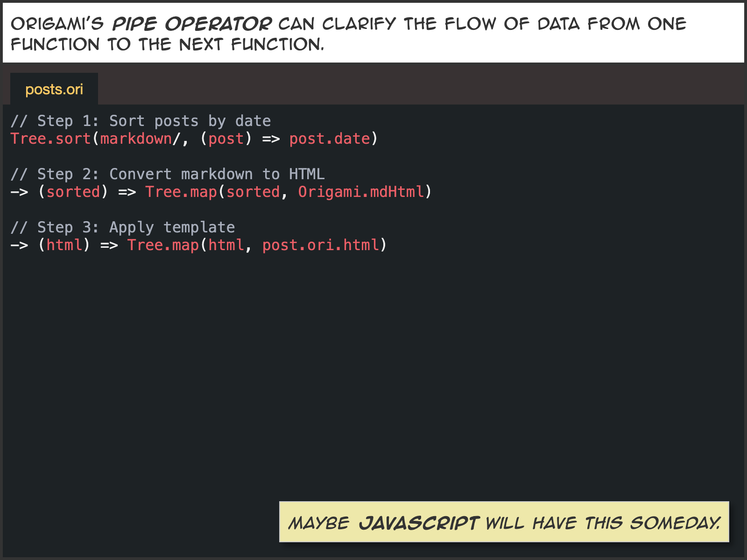
Task: Place cursor on 'markdown/' argument
Action: [137, 139]
